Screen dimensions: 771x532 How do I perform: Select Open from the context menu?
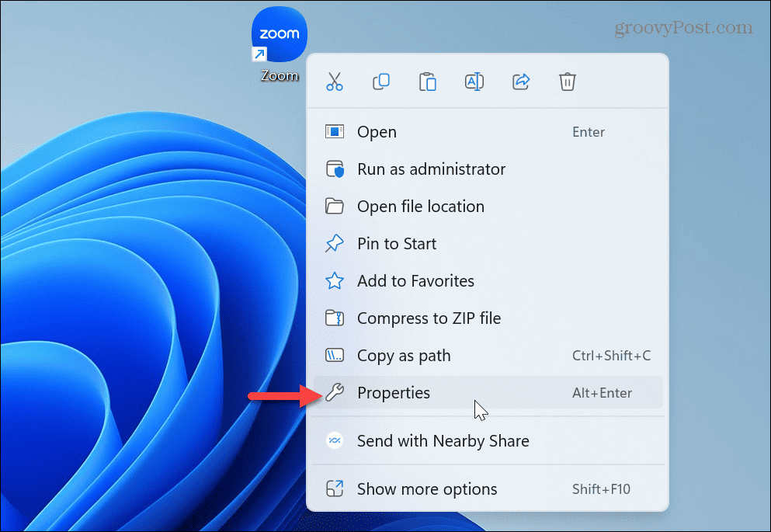tap(377, 132)
